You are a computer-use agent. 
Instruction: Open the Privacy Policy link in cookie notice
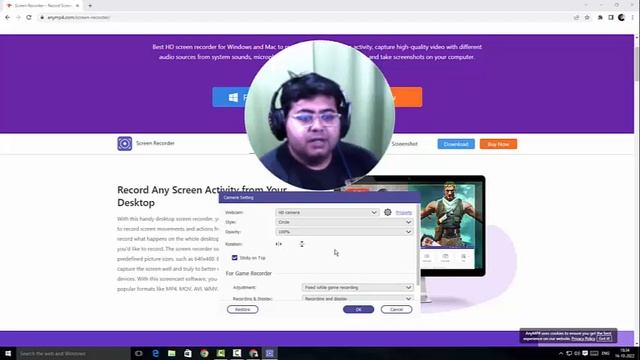pos(583,339)
